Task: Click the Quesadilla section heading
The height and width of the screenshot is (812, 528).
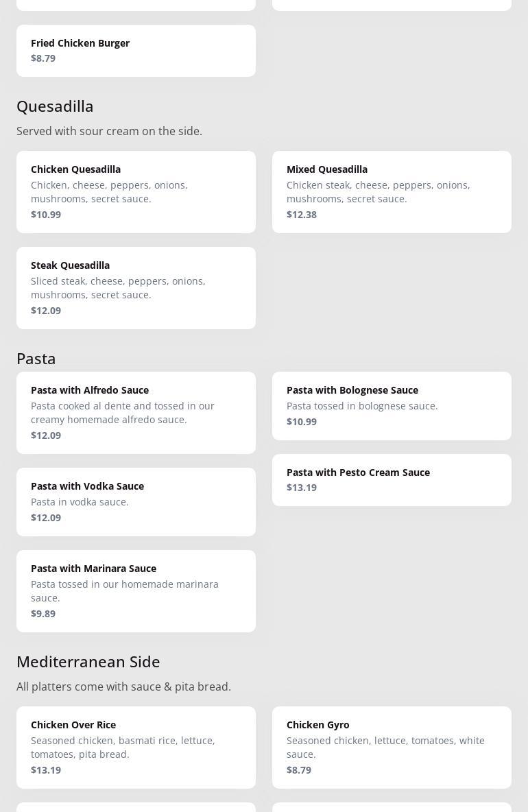Action: (55, 106)
